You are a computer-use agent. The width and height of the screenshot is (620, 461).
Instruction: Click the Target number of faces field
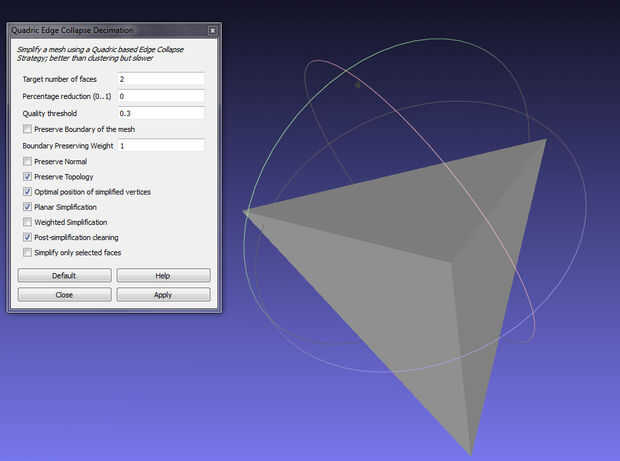161,79
